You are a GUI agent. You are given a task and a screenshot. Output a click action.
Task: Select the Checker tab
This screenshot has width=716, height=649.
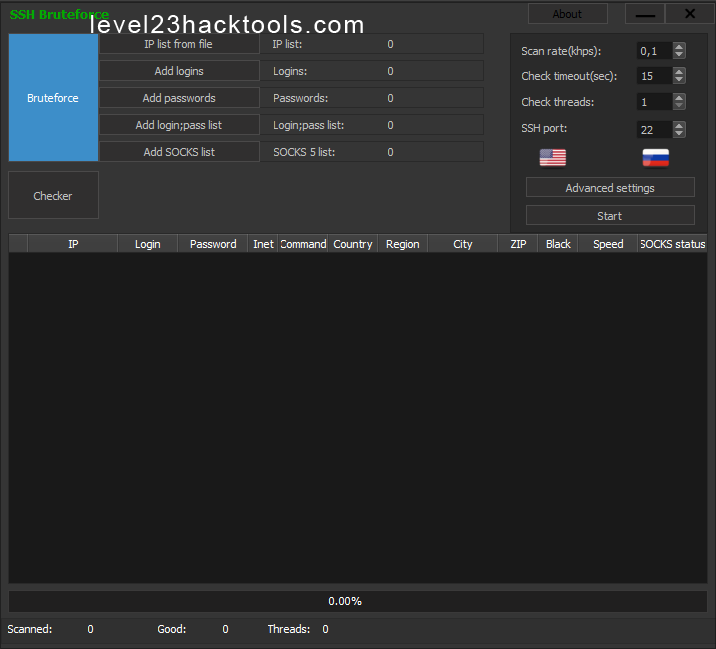click(x=53, y=195)
